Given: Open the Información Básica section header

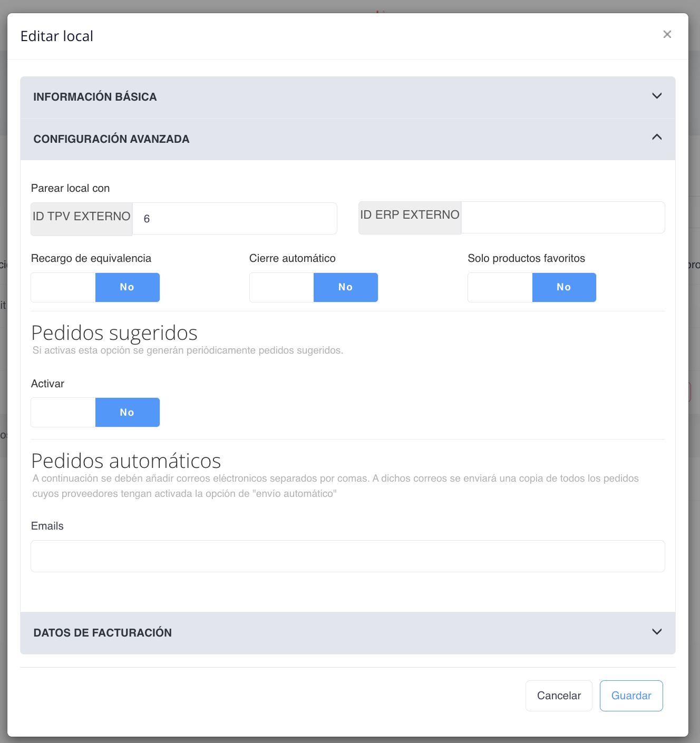Looking at the screenshot, I should pos(95,97).
